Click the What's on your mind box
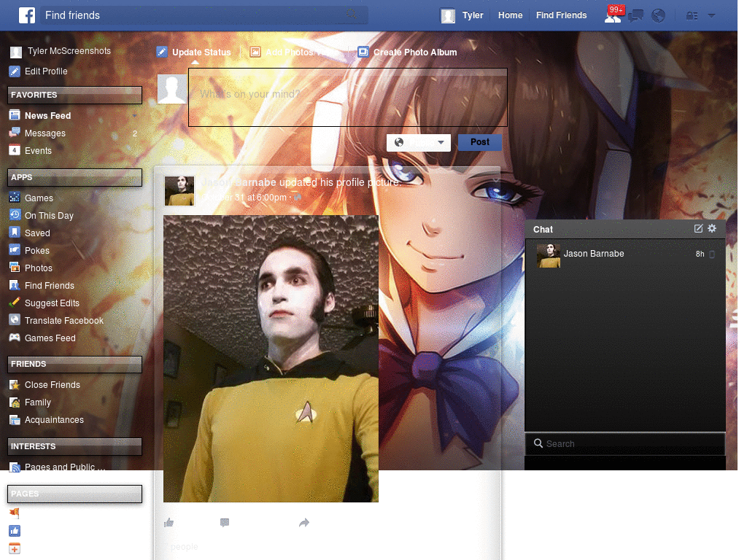The height and width of the screenshot is (560, 747). pos(348,97)
